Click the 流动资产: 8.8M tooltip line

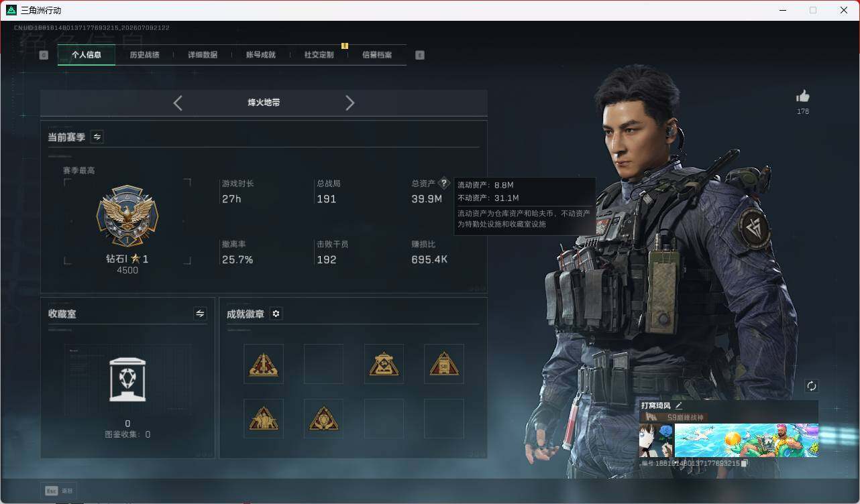coord(485,185)
